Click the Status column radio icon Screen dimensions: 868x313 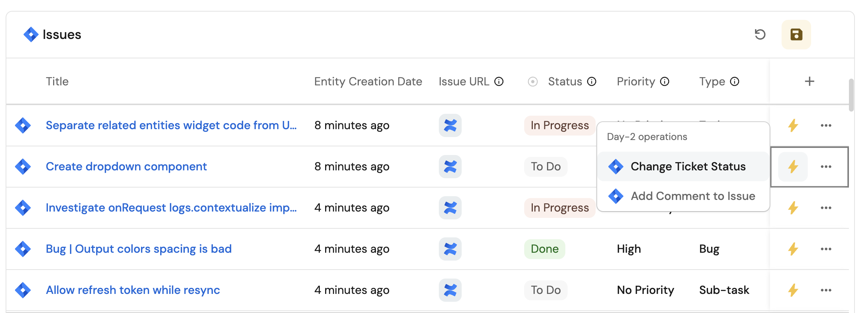pos(533,82)
